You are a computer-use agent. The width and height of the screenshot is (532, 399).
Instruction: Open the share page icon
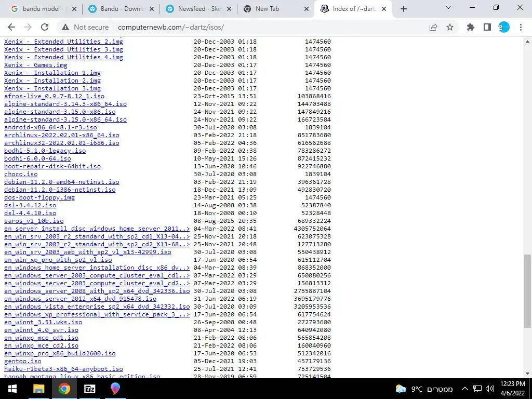click(x=433, y=27)
